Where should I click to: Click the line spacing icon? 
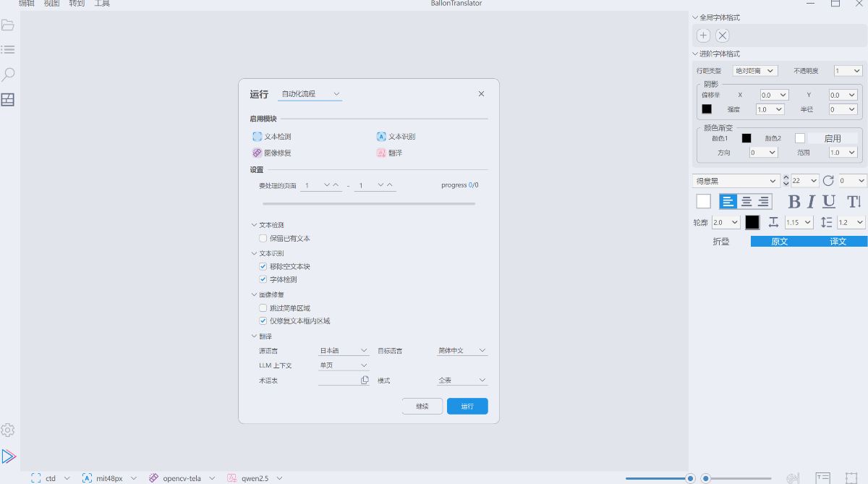click(826, 222)
